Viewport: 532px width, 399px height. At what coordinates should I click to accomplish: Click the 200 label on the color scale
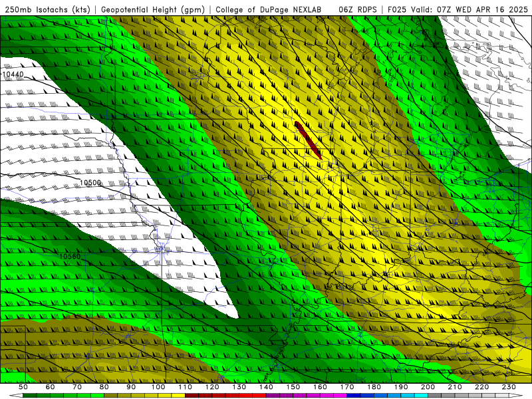[x=428, y=387]
